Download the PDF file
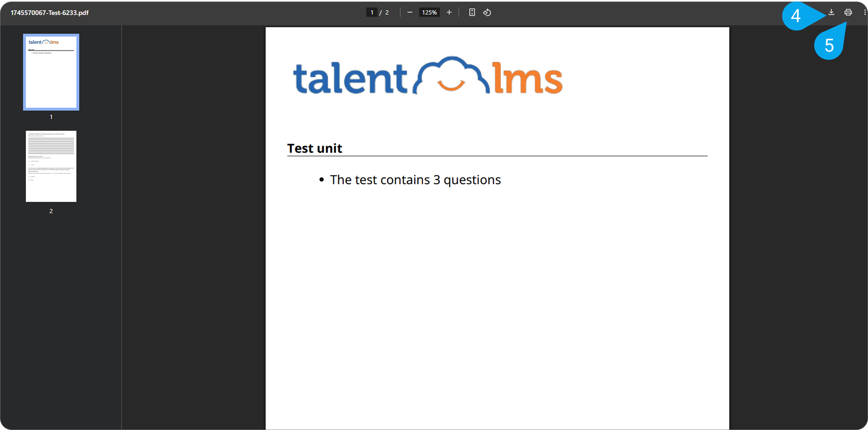Screen dimensions: 868x430 click(x=831, y=12)
